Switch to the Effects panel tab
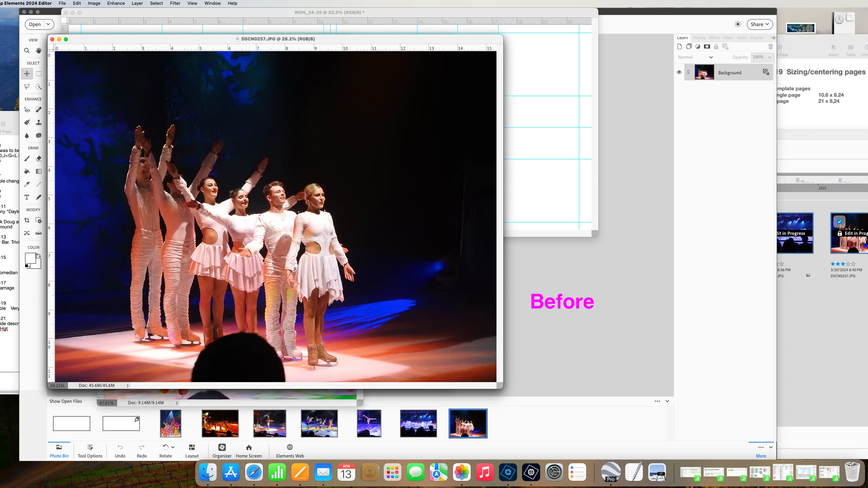The height and width of the screenshot is (488, 868). pyautogui.click(x=714, y=38)
